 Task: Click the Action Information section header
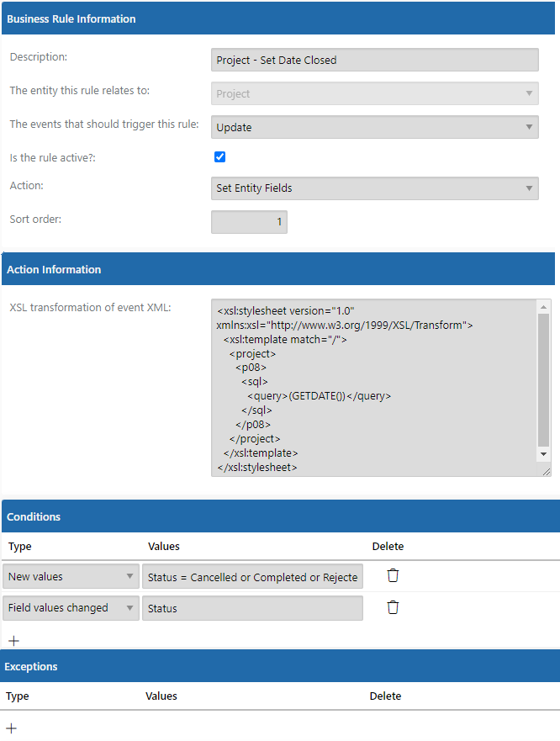coord(278,269)
